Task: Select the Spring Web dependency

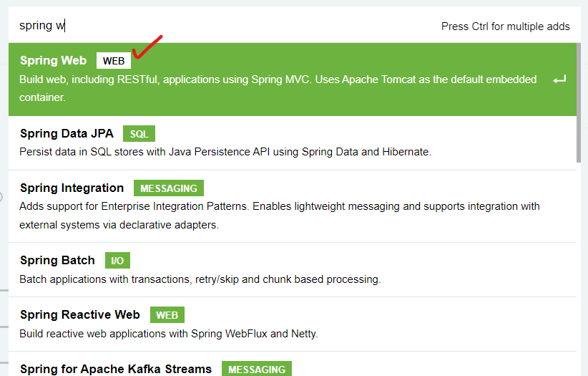Action: [293, 79]
